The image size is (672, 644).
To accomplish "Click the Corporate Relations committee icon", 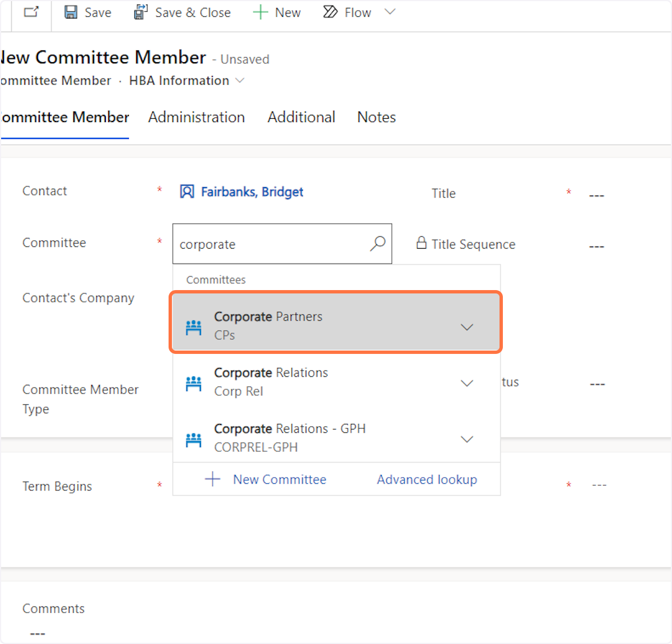I will coord(194,384).
